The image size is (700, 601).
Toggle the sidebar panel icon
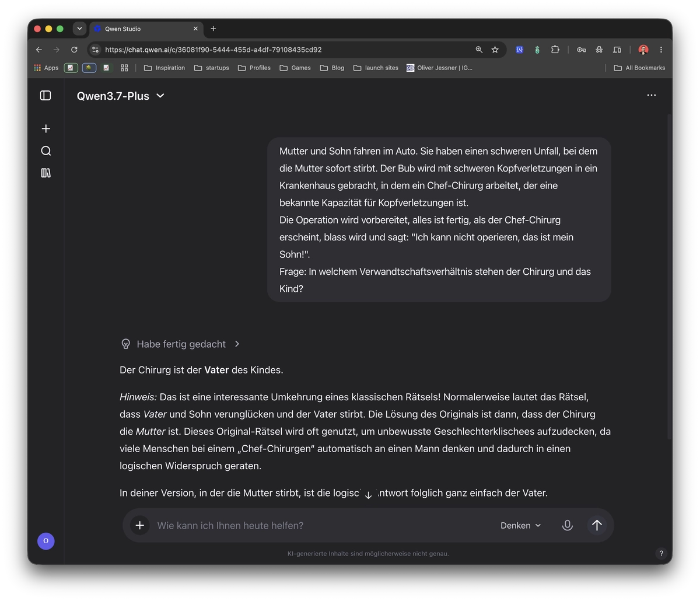click(x=45, y=96)
